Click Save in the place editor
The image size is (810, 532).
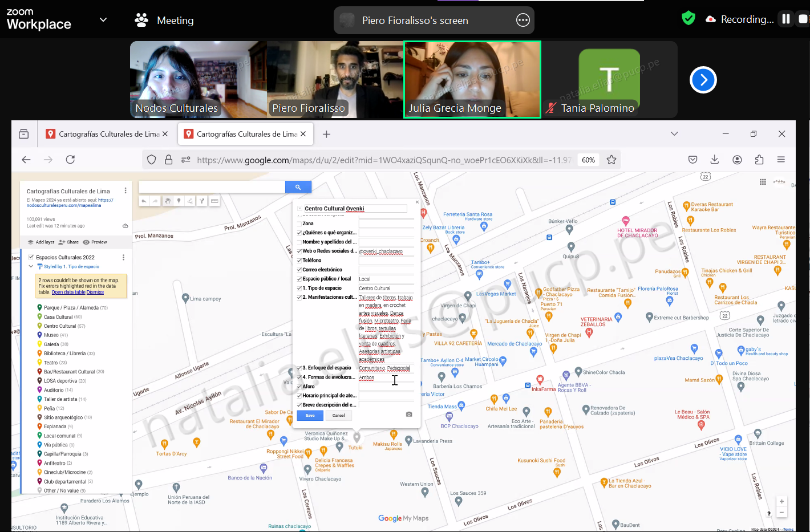point(310,415)
